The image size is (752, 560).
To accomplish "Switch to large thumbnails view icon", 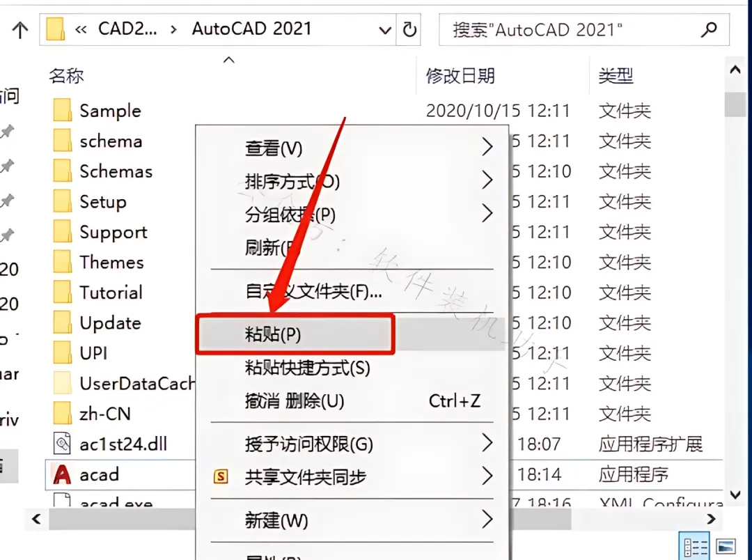I will click(725, 546).
